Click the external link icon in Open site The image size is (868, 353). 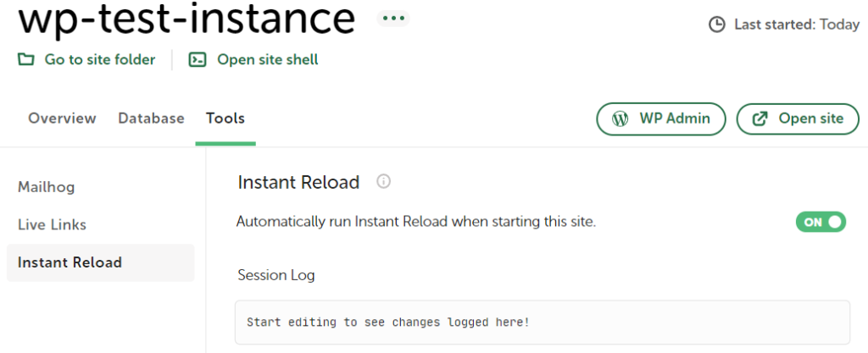point(760,119)
